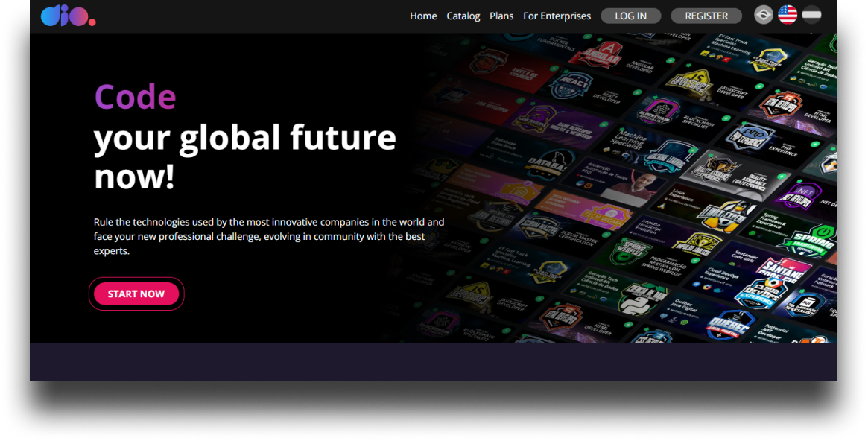
Task: Hit the START NOW button
Action: point(136,294)
